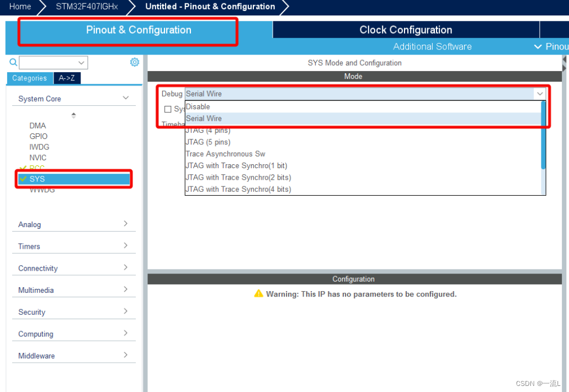Click the Debug dropdown list scrollbar

[543, 135]
